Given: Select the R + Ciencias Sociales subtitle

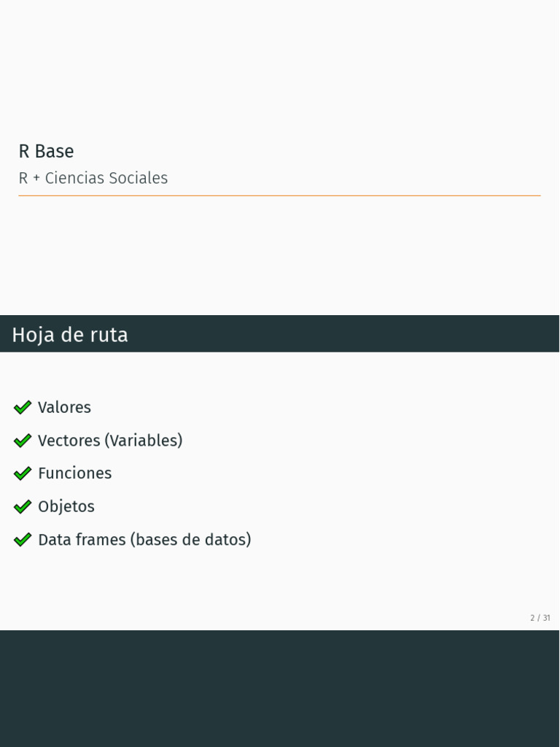Looking at the screenshot, I should [93, 178].
